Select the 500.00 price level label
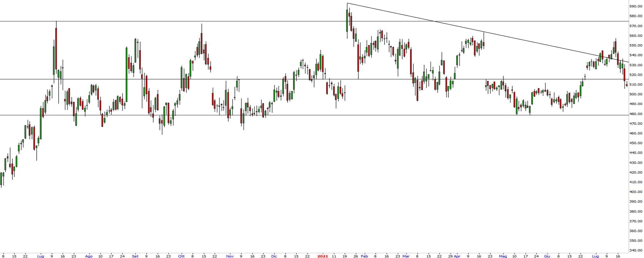The image size is (644, 258). [635, 94]
